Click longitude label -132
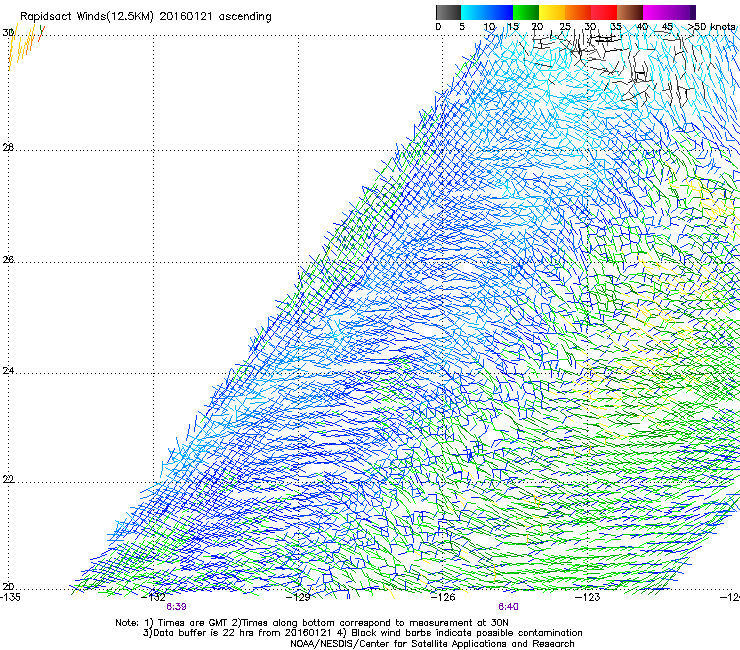740x650 pixels. point(154,597)
